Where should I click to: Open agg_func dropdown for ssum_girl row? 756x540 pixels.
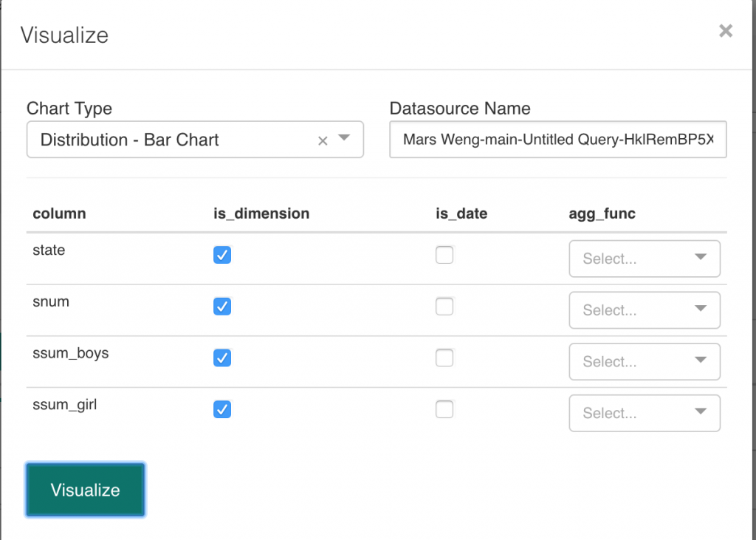pos(644,413)
